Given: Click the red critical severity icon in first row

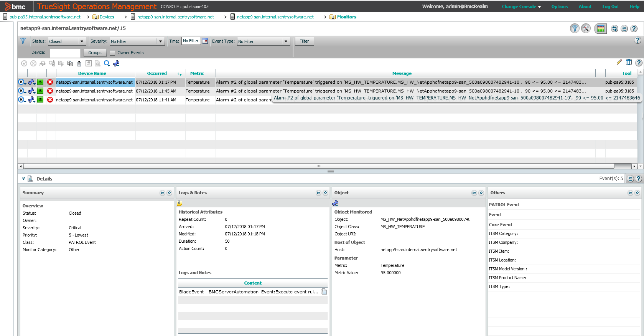Looking at the screenshot, I should (x=50, y=82).
